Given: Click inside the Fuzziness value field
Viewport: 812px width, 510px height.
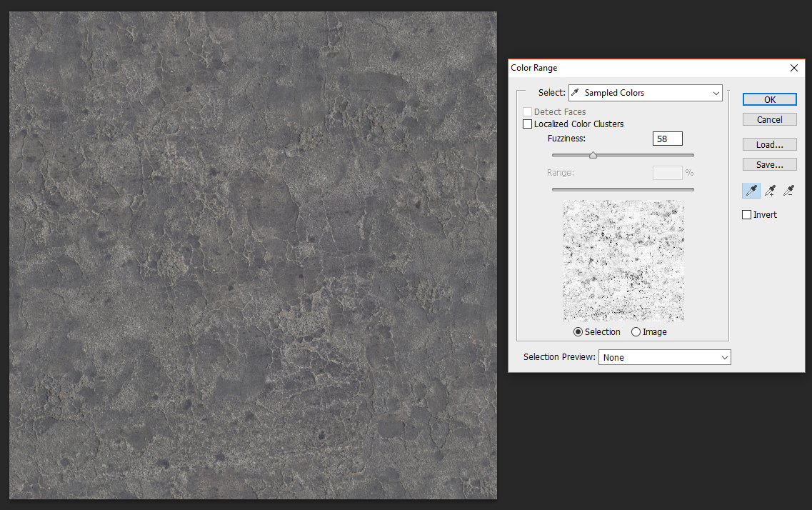Looking at the screenshot, I should tap(667, 138).
